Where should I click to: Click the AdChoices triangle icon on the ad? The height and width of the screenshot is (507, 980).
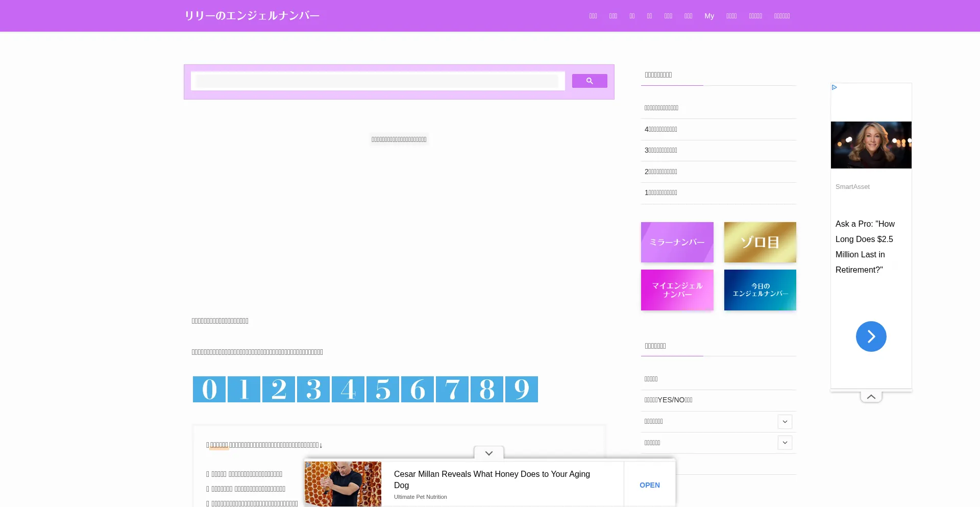[x=834, y=87]
